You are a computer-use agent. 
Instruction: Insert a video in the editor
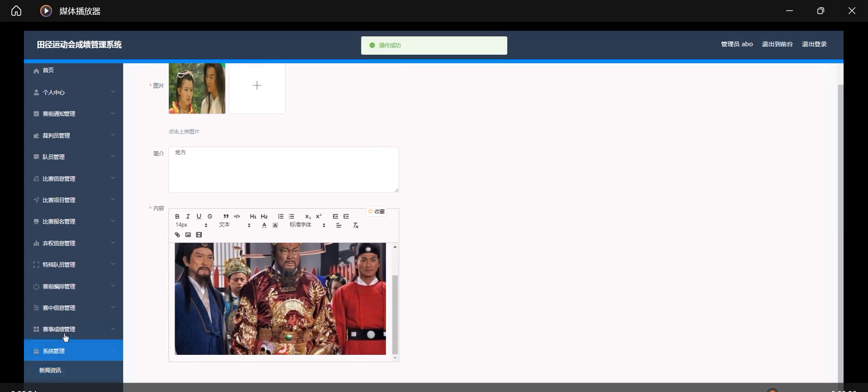[199, 235]
